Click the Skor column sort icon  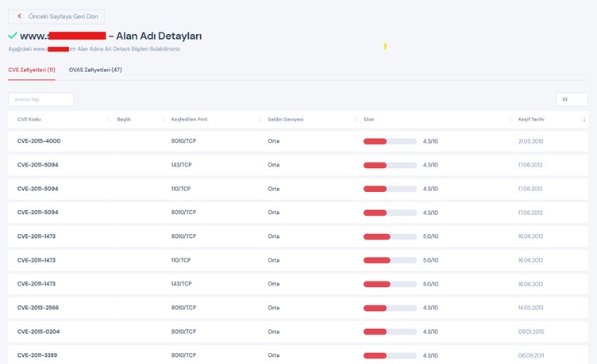point(510,120)
